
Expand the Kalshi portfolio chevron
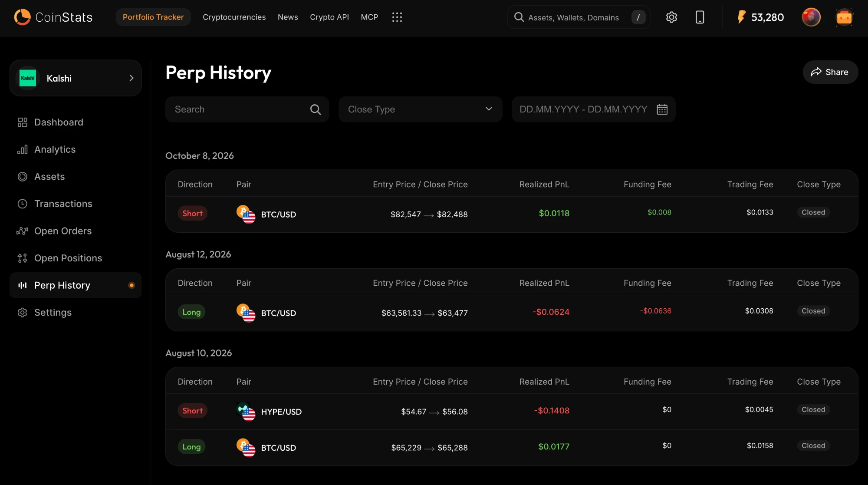(x=132, y=78)
